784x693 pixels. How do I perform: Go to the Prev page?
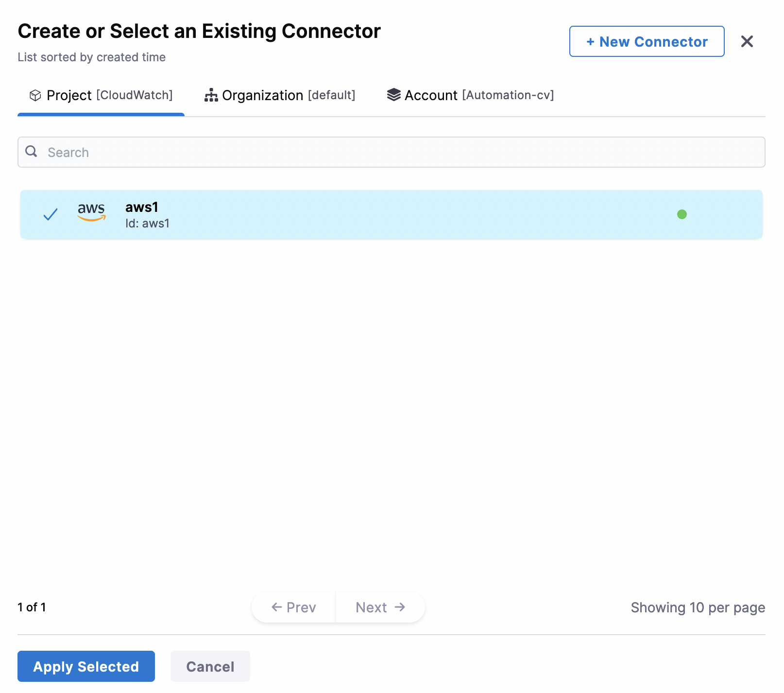294,607
